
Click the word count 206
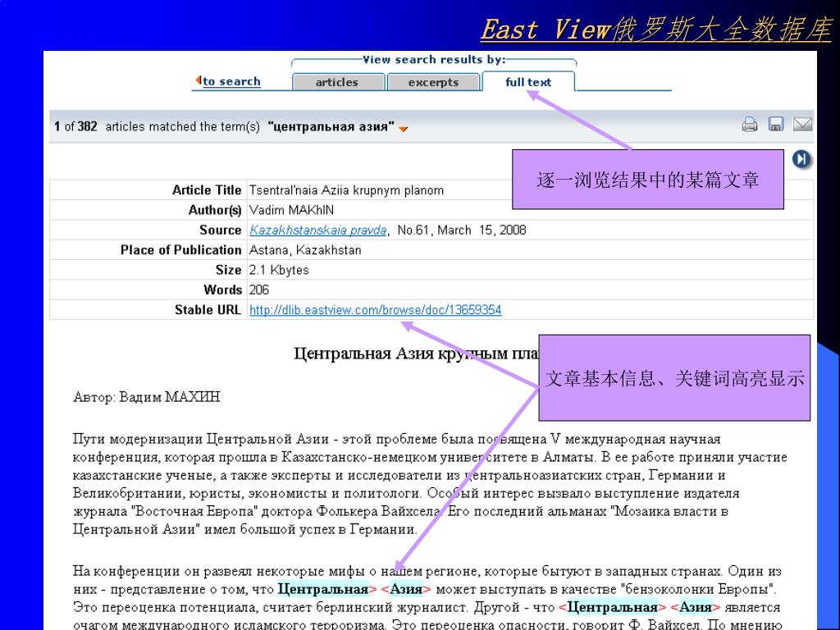(x=259, y=290)
